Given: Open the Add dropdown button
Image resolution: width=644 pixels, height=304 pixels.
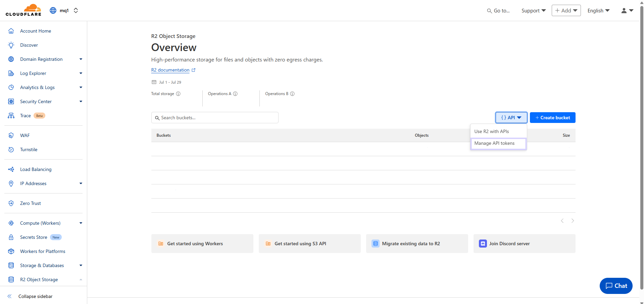Looking at the screenshot, I should click(566, 10).
